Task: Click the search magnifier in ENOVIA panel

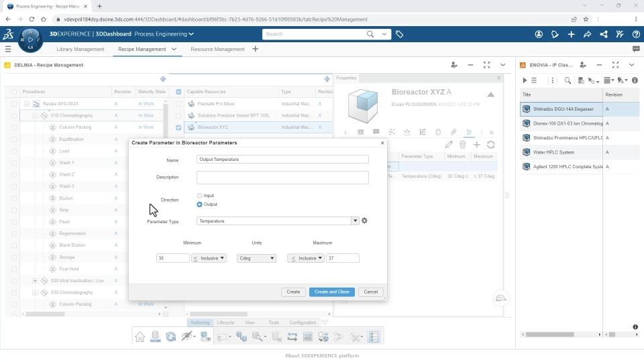Action: [x=568, y=80]
